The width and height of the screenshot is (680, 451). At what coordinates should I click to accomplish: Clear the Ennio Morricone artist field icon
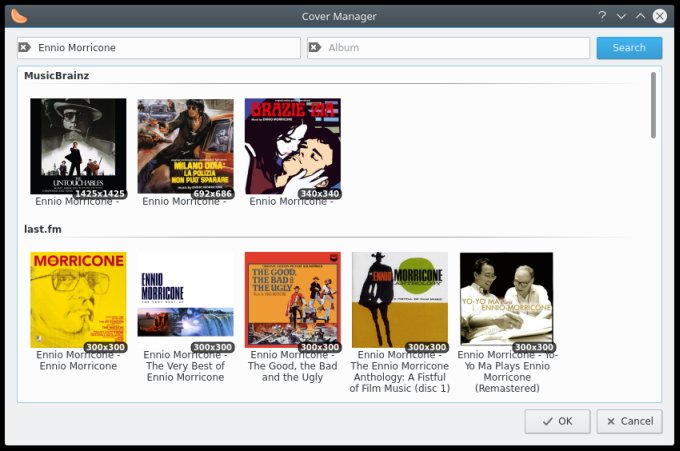(25, 48)
